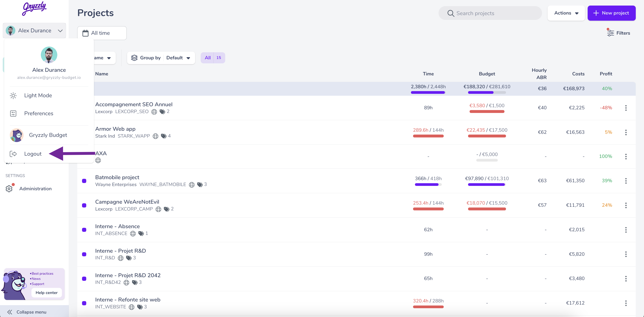Image resolution: width=644 pixels, height=317 pixels.
Task: Click email alex.durance@gryzzly-budget.io
Action: click(49, 78)
